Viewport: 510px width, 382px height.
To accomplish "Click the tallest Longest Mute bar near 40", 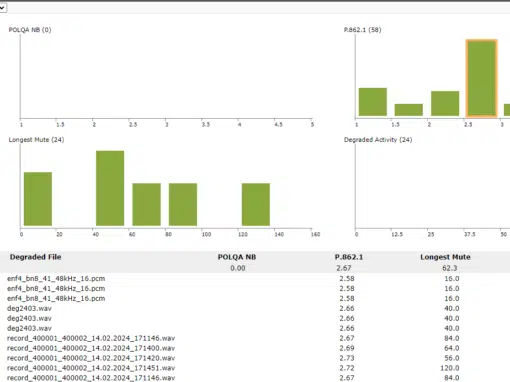I will click(110, 188).
